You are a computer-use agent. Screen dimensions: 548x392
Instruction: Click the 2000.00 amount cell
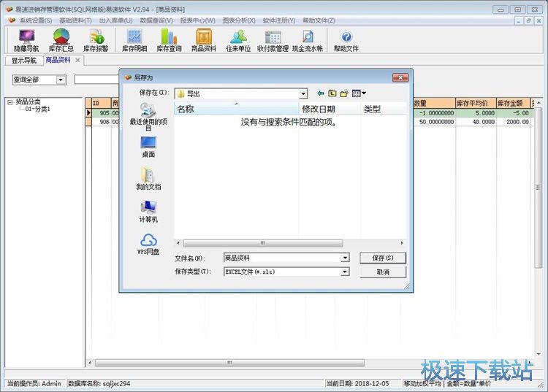513,121
